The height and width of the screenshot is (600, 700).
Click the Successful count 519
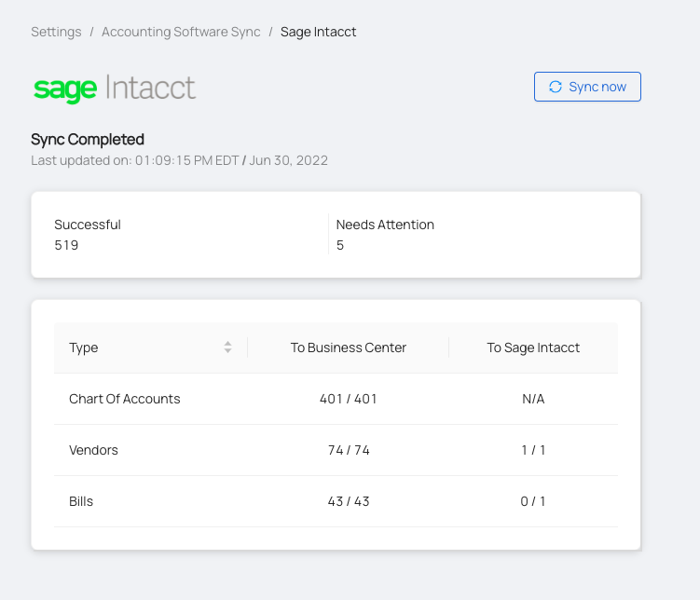[x=66, y=245]
